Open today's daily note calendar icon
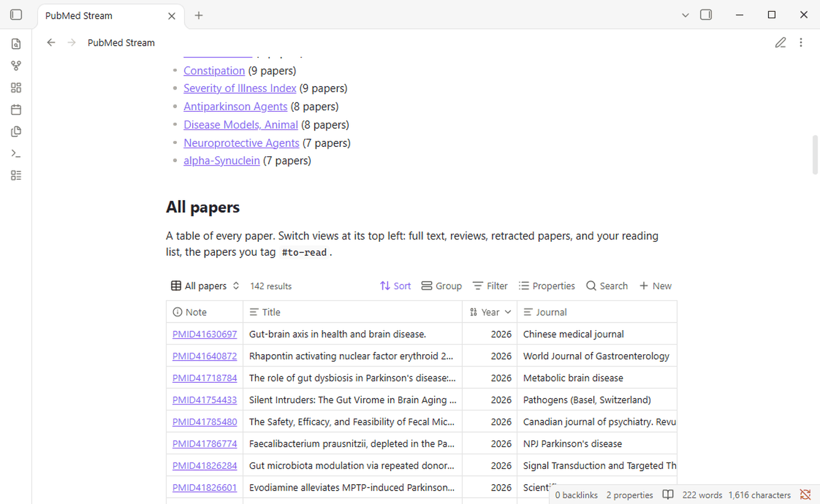The image size is (820, 504). [x=16, y=109]
